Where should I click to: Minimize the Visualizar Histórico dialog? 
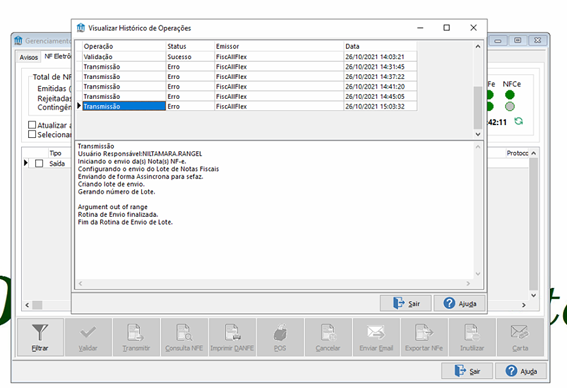(x=420, y=28)
